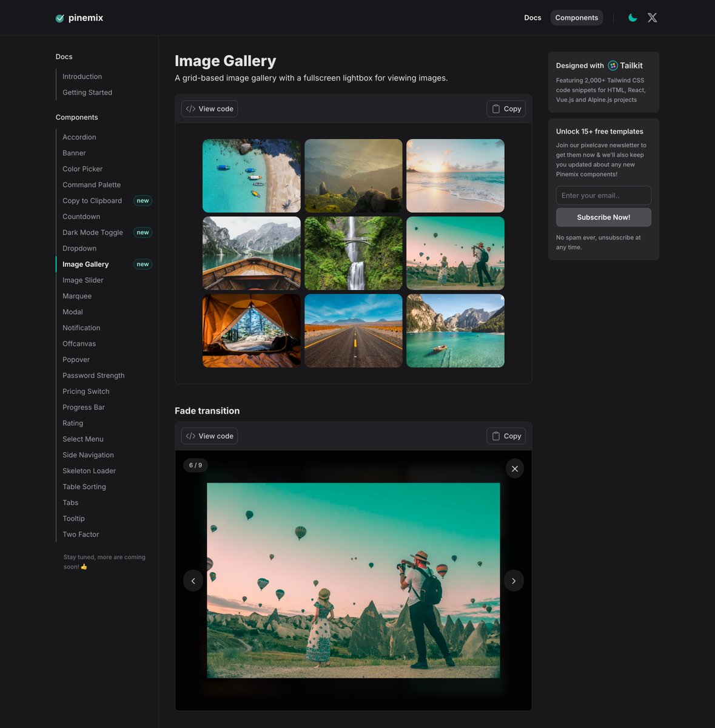Open the wooden boat on lake thumbnail

(x=252, y=253)
